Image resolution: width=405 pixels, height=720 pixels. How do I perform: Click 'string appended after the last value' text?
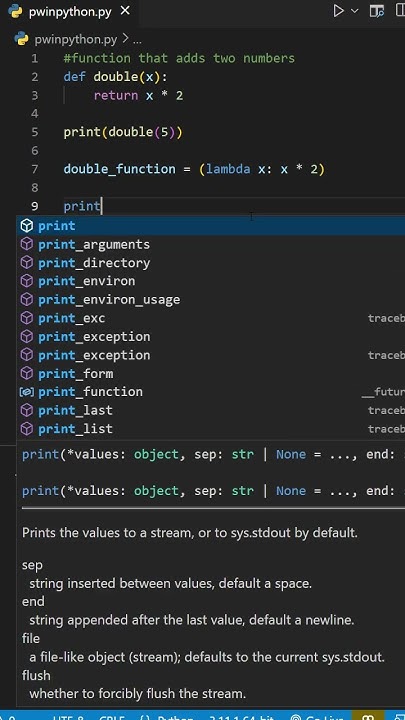click(x=191, y=620)
